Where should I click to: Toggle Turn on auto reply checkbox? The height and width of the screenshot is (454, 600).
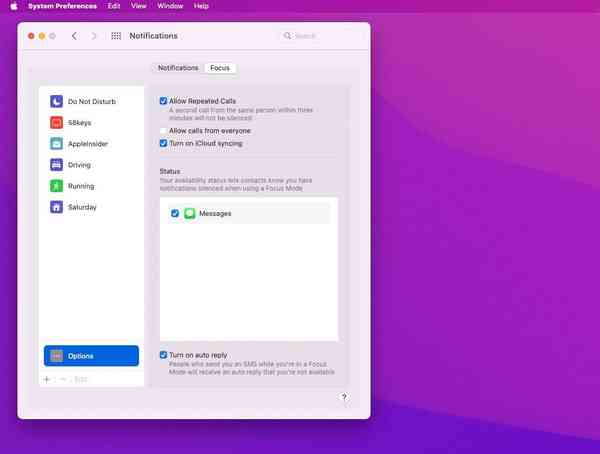click(164, 355)
